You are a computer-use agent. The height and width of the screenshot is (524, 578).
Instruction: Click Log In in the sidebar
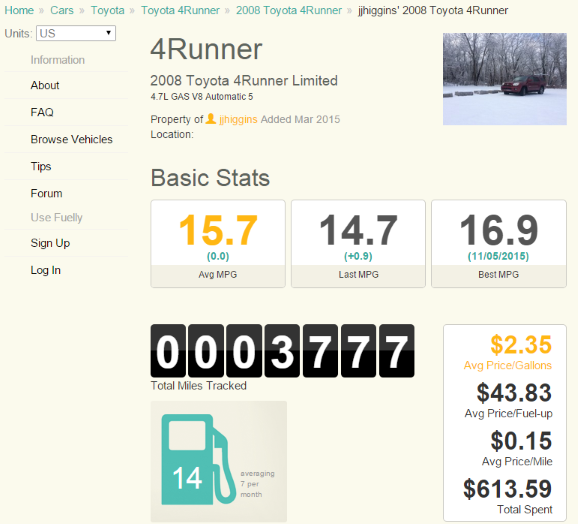(45, 270)
